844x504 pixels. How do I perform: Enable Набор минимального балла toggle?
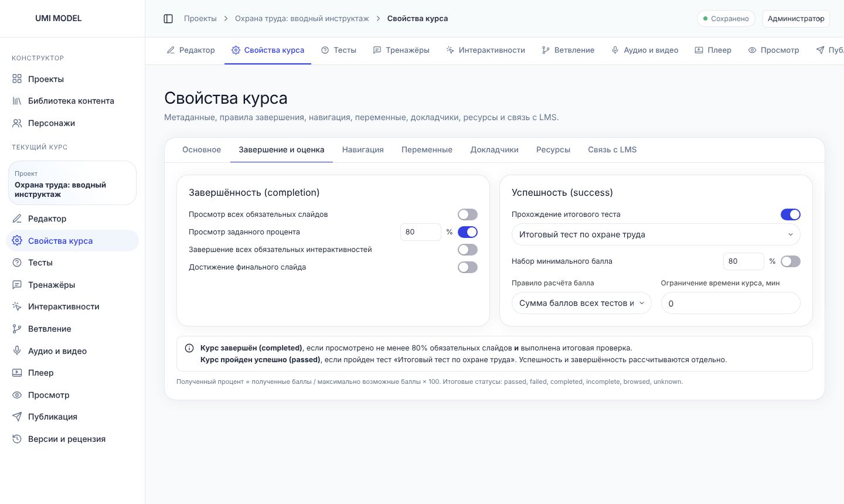791,261
